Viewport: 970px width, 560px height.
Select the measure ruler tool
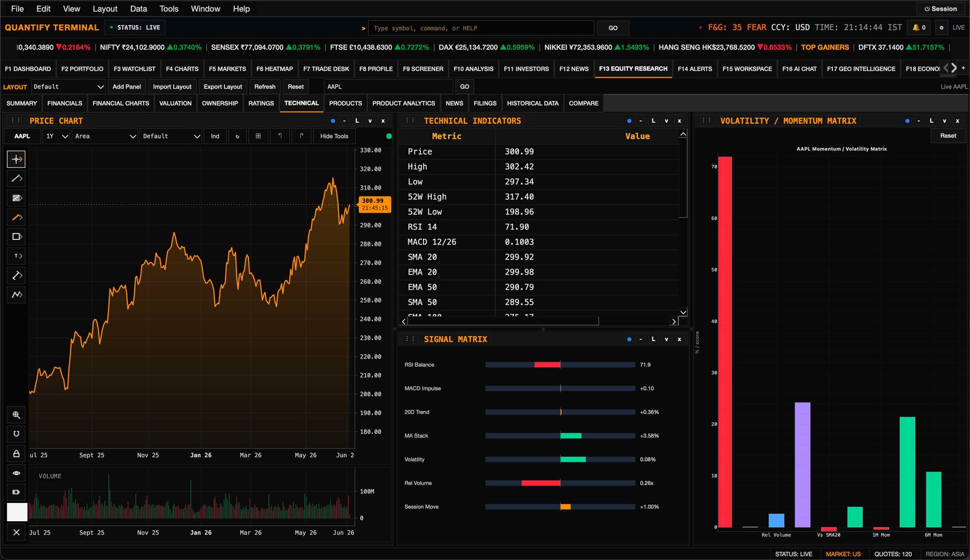pyautogui.click(x=16, y=275)
